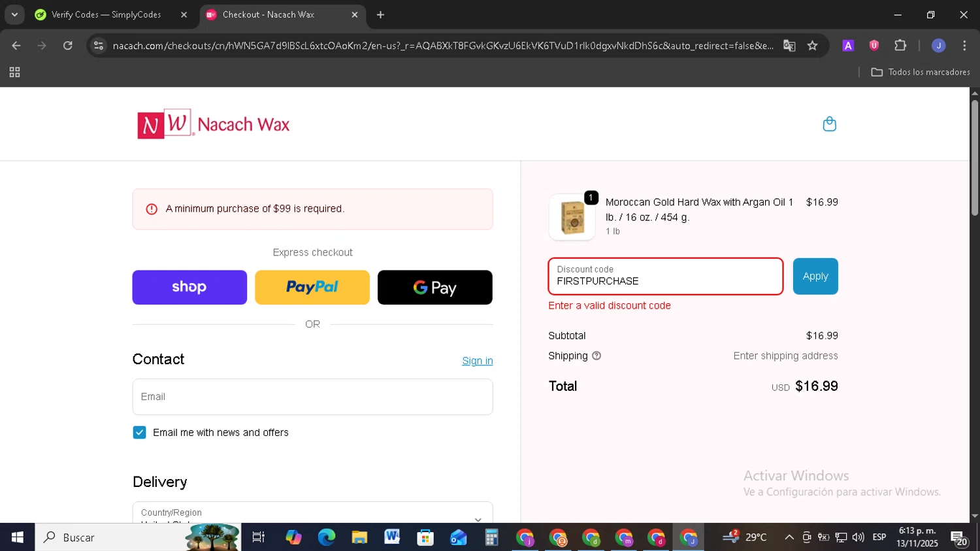Close the Verify Codes — SimplyCodes tab

(184, 14)
